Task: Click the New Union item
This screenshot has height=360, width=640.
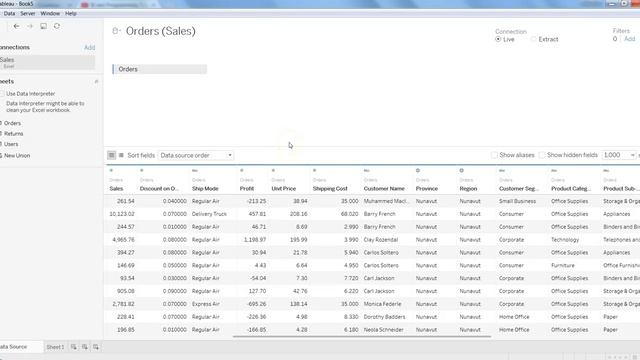Action: [x=17, y=156]
